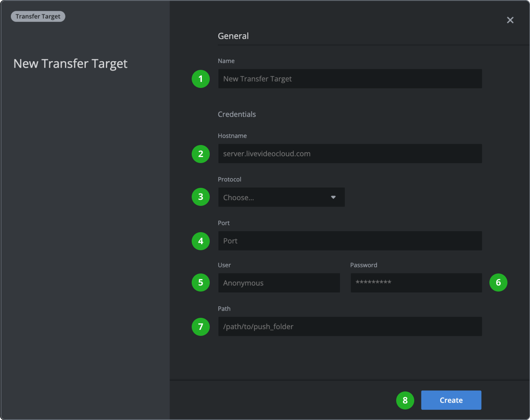Click the green number 7 marker
This screenshot has width=530, height=420.
tap(201, 327)
